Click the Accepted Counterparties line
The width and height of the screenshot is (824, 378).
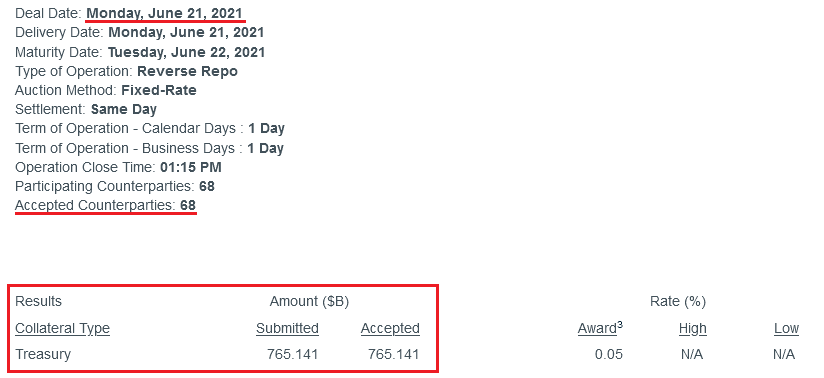[106, 206]
